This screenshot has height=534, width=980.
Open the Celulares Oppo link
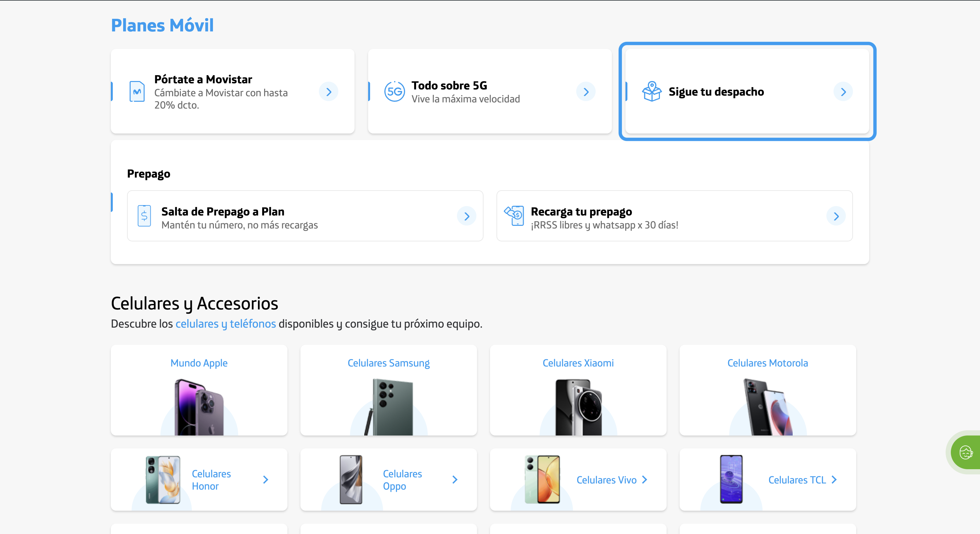coord(402,480)
